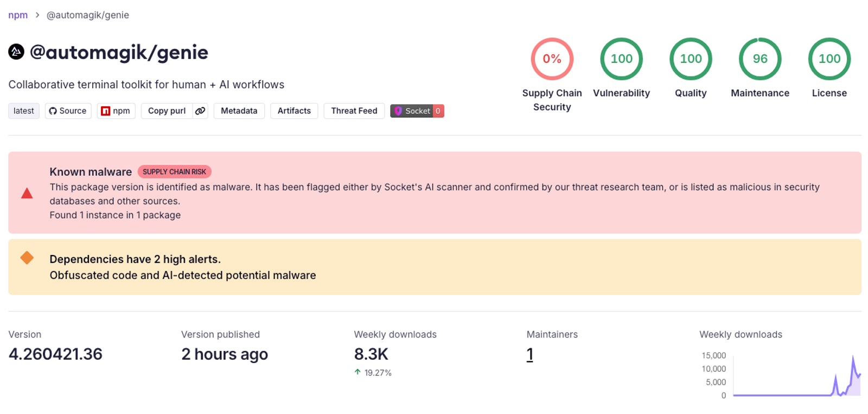Click the Supply Chain Security label
Screen dimensions: 868x414
(x=552, y=100)
